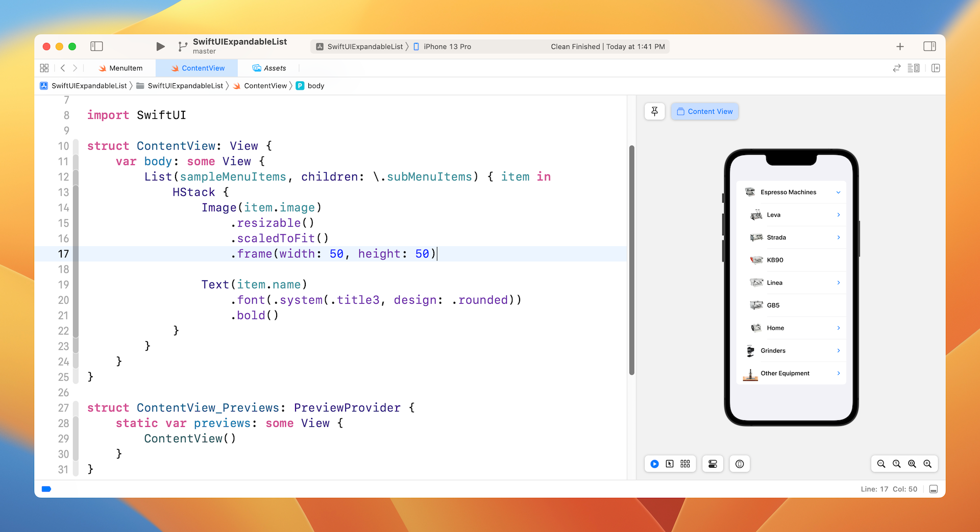The width and height of the screenshot is (980, 532).
Task: Expand the Grinders row in preview
Action: (838, 351)
